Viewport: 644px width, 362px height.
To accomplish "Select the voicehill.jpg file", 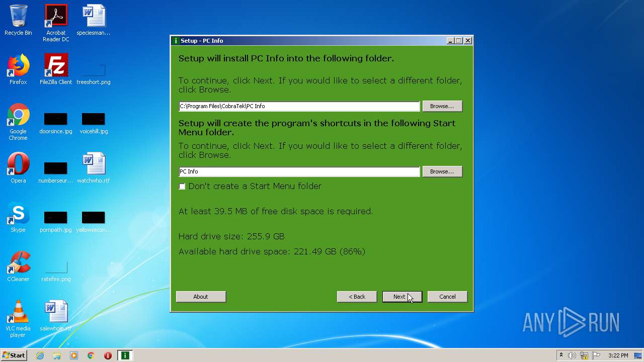I will point(94,123).
